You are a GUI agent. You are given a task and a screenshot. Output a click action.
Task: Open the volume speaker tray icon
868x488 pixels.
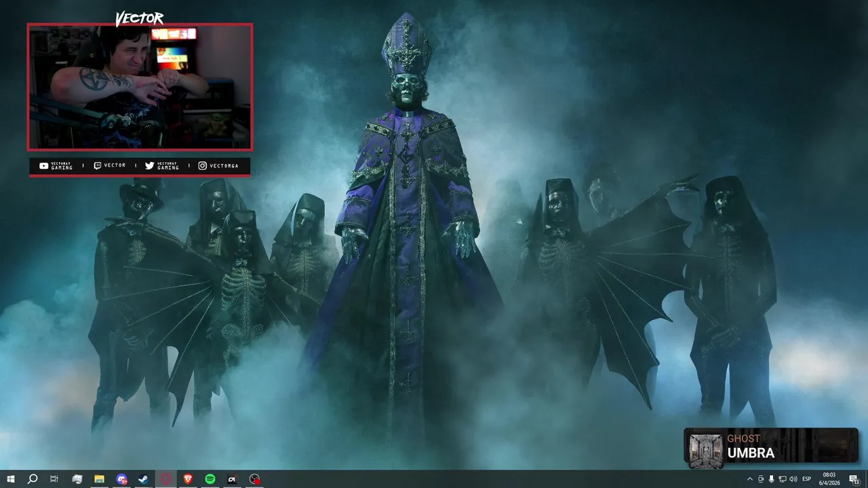point(793,479)
